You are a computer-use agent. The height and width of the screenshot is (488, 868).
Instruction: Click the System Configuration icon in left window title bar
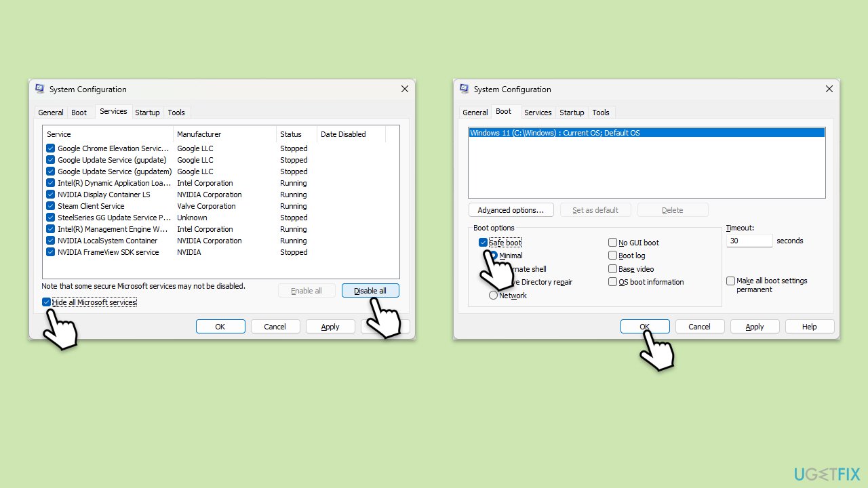click(x=40, y=89)
